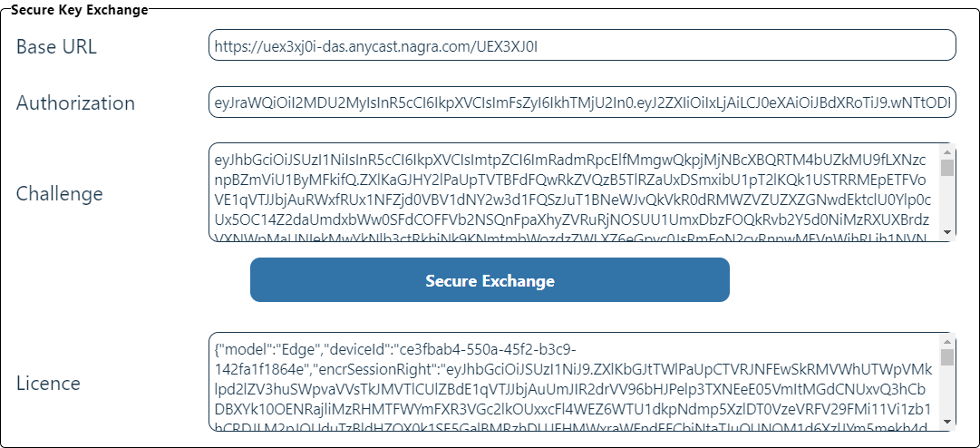Select the Authorization label text
The image size is (980, 448).
coord(75,103)
